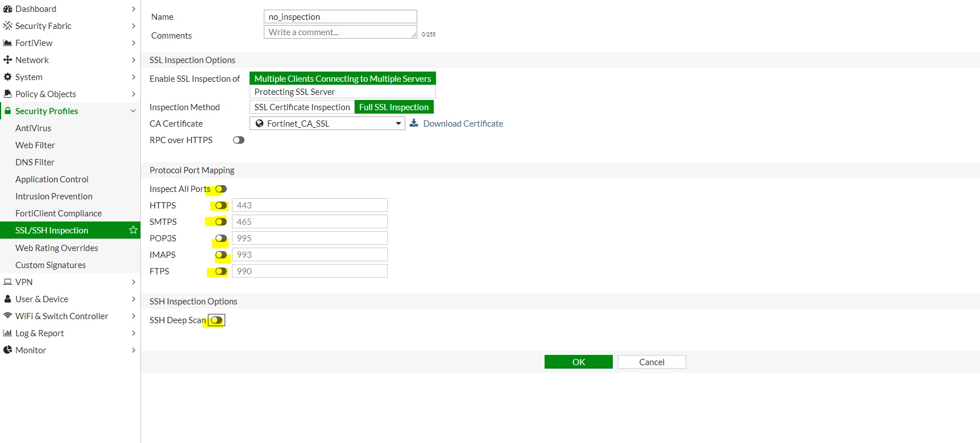The image size is (980, 443).
Task: Click the SMTPS port field showing 465
Action: [x=310, y=221]
